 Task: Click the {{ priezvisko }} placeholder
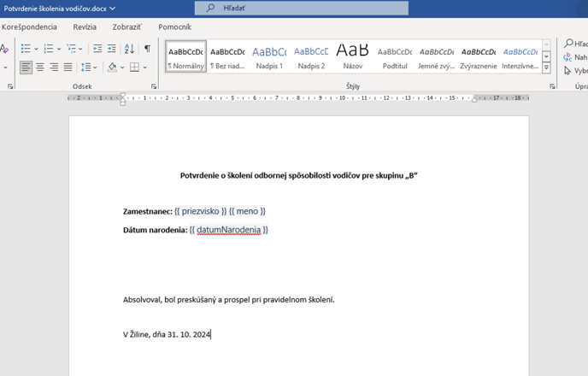pyautogui.click(x=201, y=211)
